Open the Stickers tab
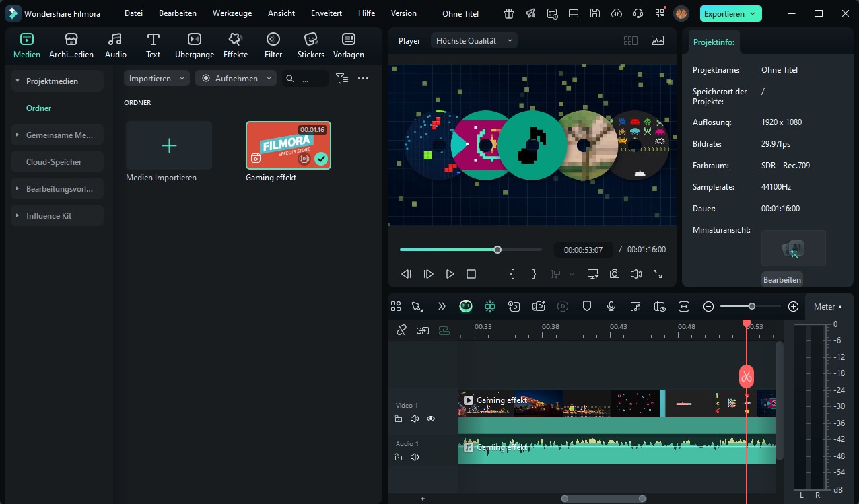 311,45
